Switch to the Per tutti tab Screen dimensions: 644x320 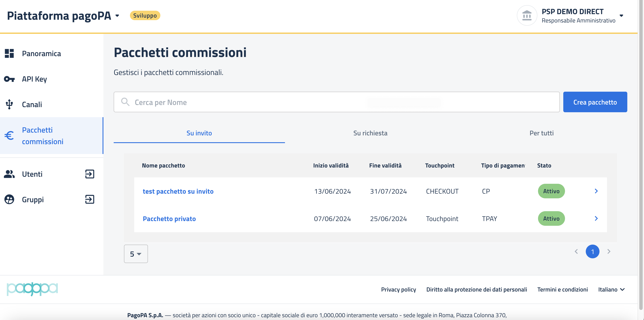pyautogui.click(x=541, y=133)
